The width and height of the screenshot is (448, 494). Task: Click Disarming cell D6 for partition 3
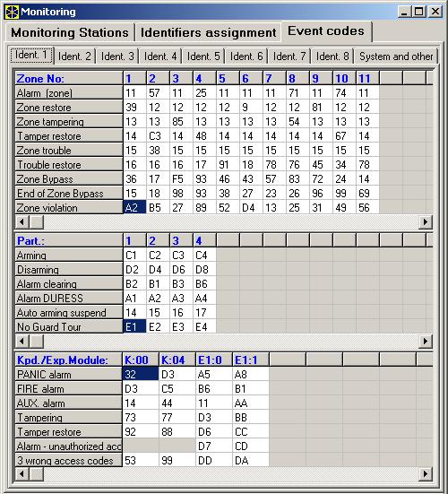tap(181, 269)
